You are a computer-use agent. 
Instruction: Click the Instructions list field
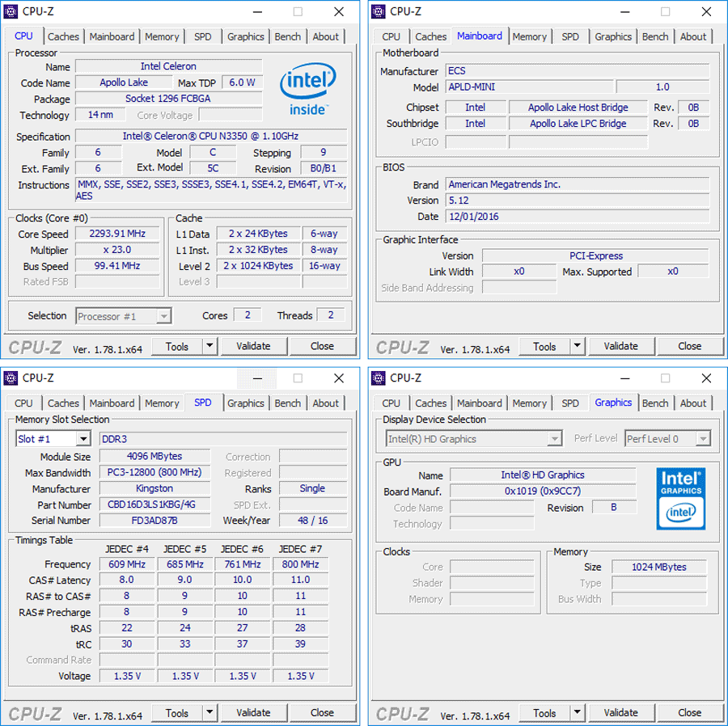click(211, 190)
